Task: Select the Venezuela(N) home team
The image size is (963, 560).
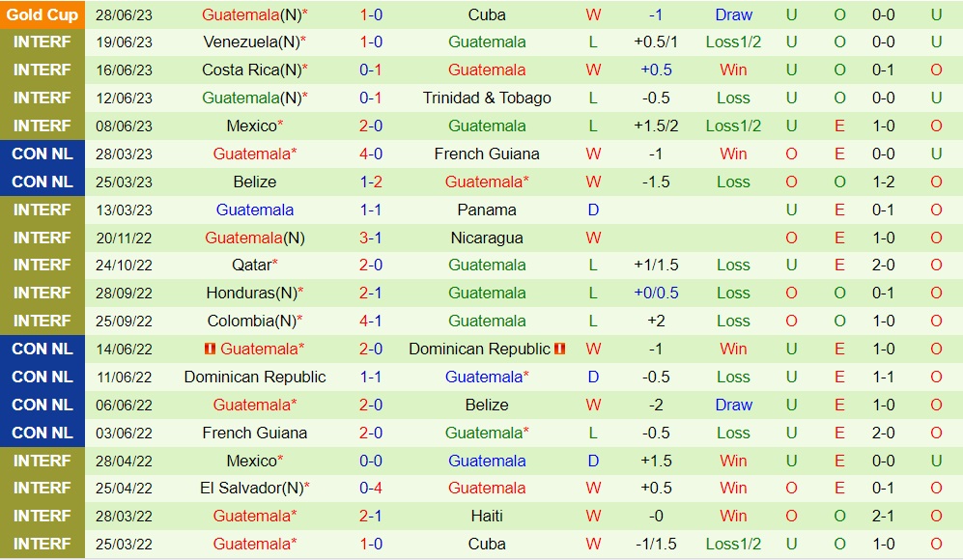Action: point(251,42)
